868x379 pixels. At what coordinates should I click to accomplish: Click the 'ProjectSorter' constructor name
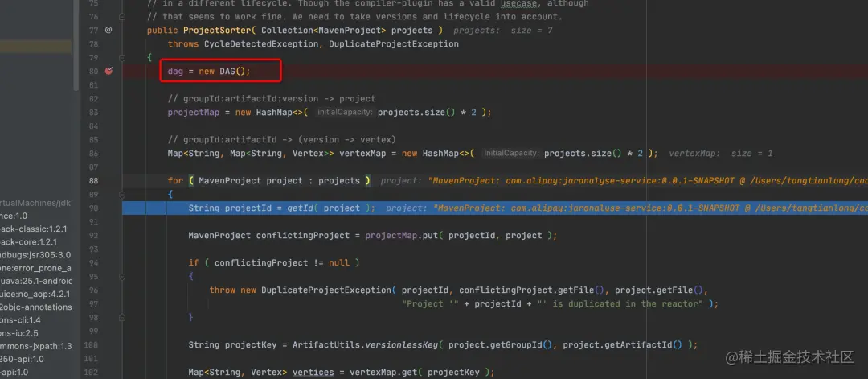coord(217,30)
